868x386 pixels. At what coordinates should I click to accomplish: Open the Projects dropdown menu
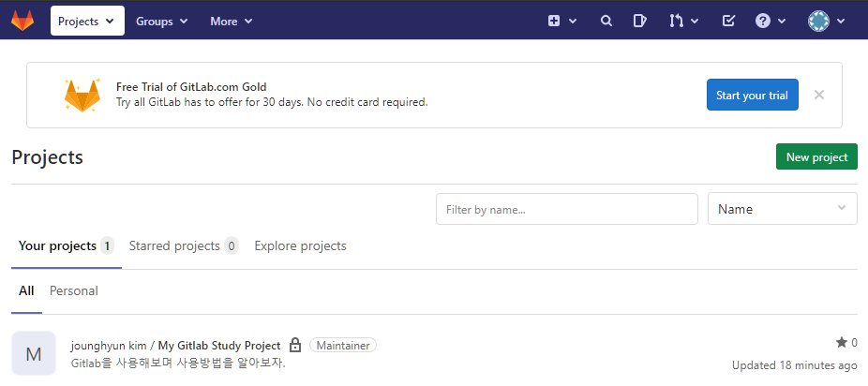click(x=87, y=21)
